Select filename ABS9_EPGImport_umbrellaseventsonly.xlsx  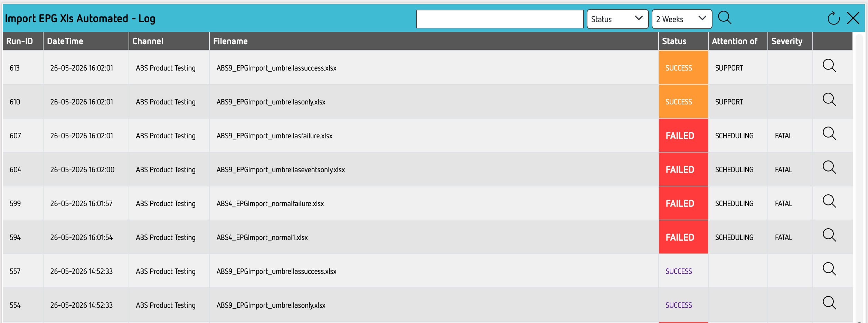pyautogui.click(x=281, y=170)
